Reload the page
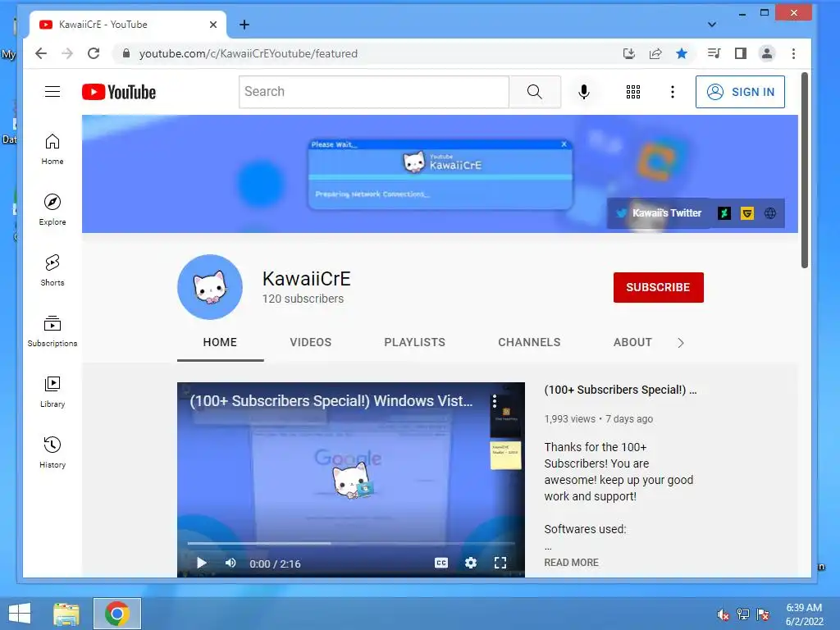The image size is (840, 630). [x=94, y=53]
